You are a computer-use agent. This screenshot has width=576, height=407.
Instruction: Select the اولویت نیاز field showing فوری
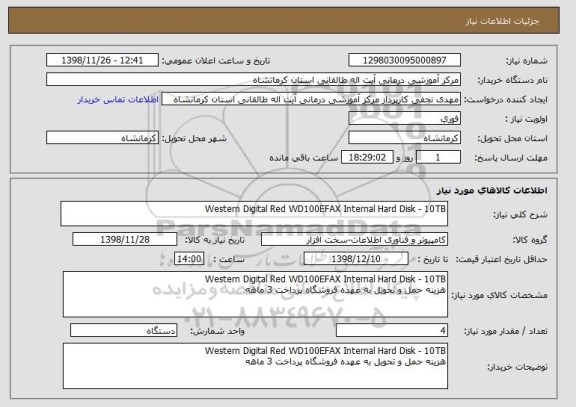[x=404, y=119]
